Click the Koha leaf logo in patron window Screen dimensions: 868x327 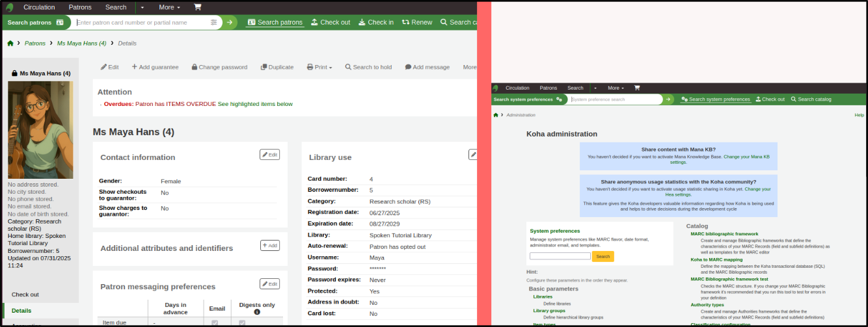(10, 7)
